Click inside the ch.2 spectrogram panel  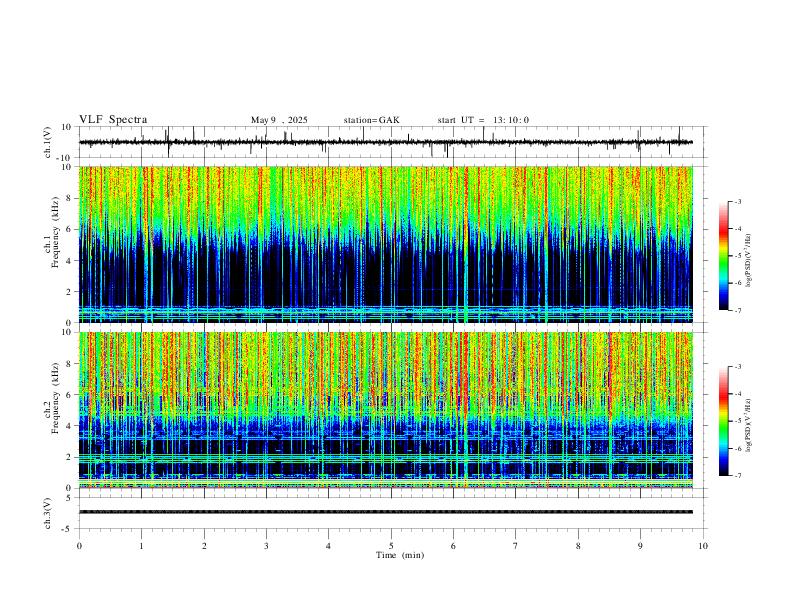coord(386,410)
